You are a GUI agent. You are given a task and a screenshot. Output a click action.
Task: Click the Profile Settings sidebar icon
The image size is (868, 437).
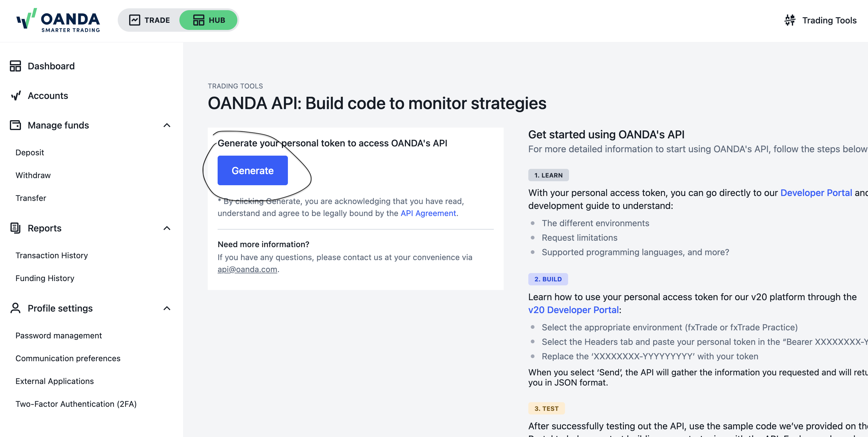tap(14, 308)
